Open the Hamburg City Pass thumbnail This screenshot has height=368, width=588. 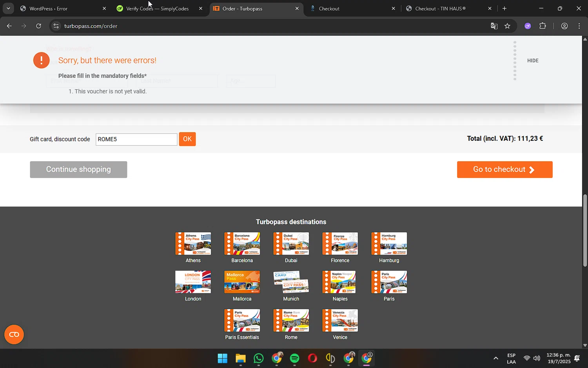coord(389,244)
